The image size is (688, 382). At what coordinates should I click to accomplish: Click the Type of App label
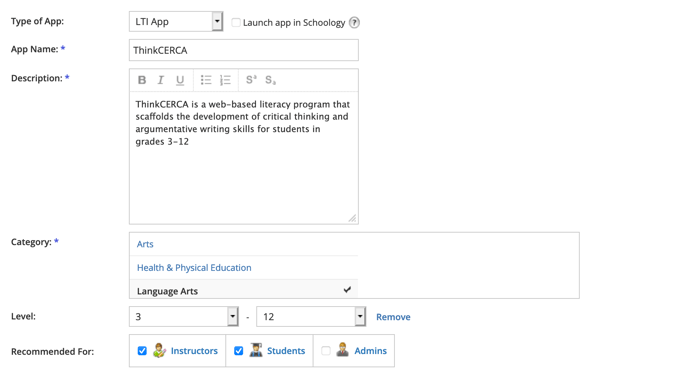pos(37,21)
